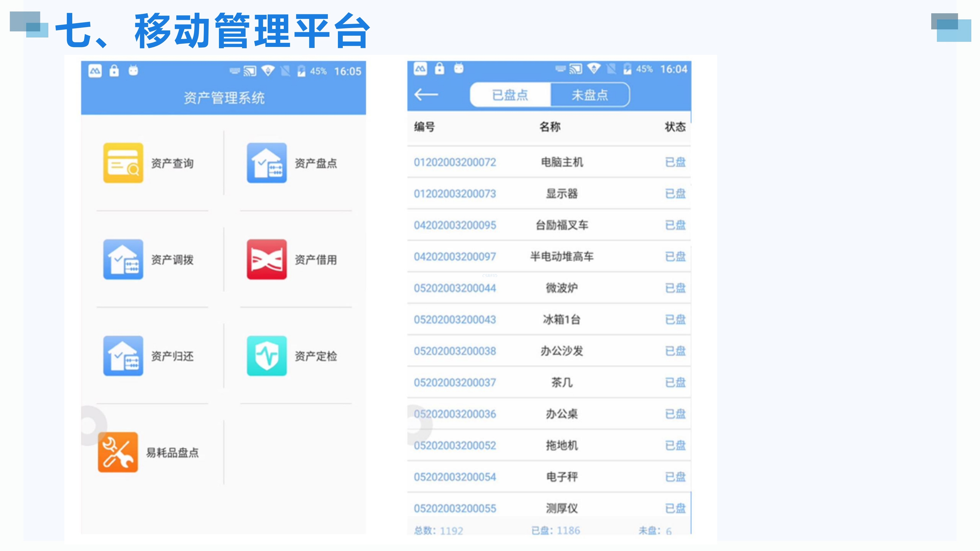Select the 半电动堆高车 row name
Image resolution: width=980 pixels, height=551 pixels.
pyautogui.click(x=561, y=257)
